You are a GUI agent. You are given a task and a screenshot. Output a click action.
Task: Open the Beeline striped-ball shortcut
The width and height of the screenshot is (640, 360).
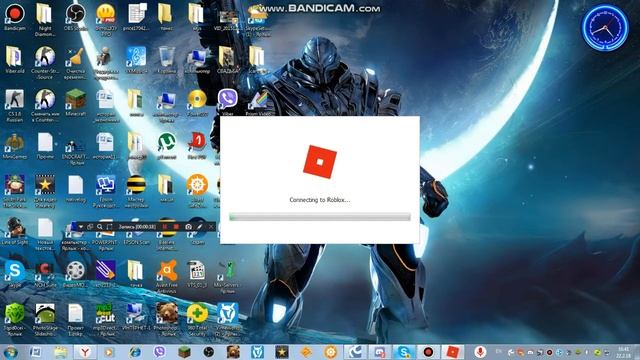tap(136, 191)
